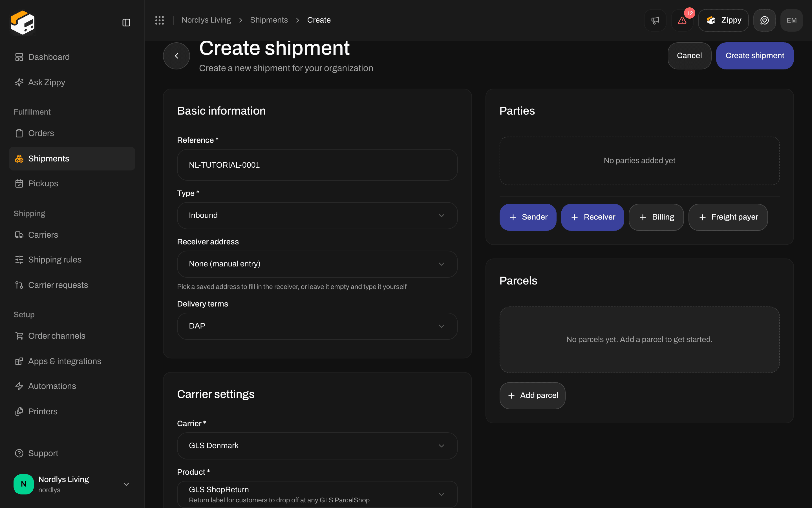Image resolution: width=812 pixels, height=508 pixels.
Task: Open the chat support bubble icon
Action: coord(764,20)
